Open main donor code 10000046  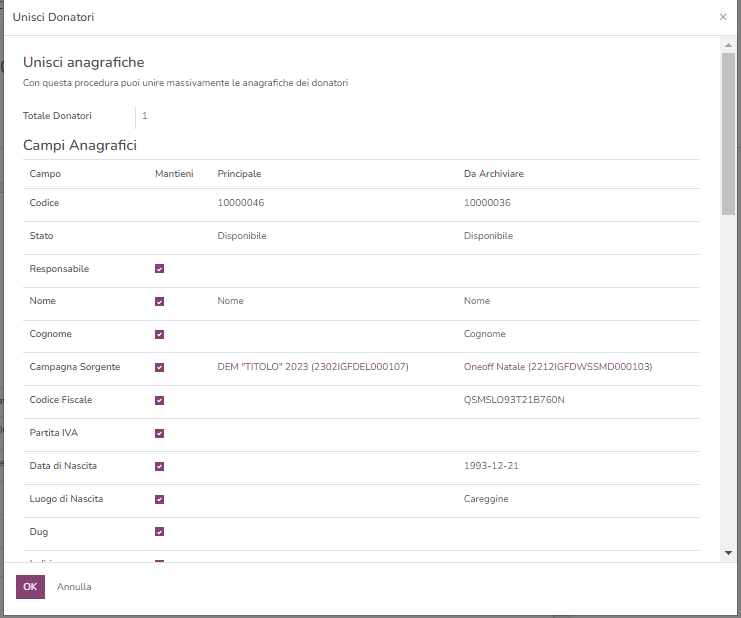click(240, 203)
